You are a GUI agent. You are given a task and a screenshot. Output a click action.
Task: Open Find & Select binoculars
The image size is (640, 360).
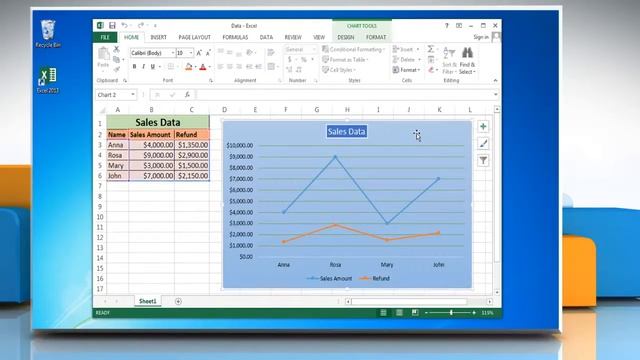coord(467,60)
